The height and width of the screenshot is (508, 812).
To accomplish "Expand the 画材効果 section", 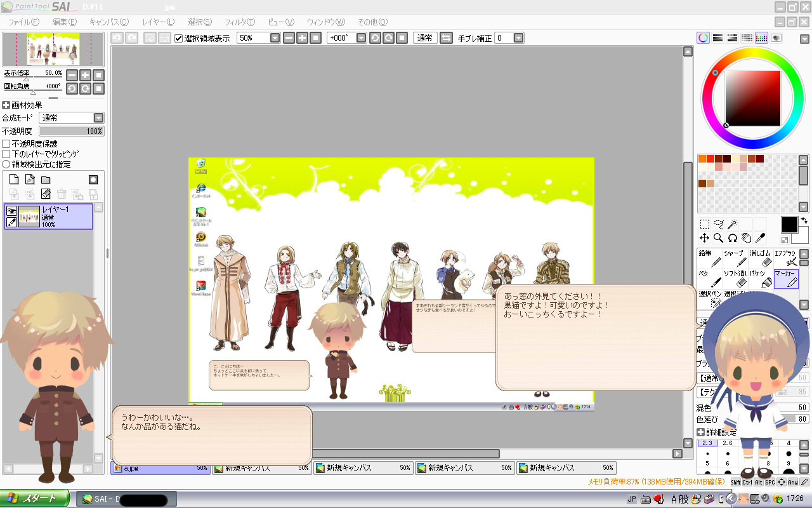I will coord(6,105).
